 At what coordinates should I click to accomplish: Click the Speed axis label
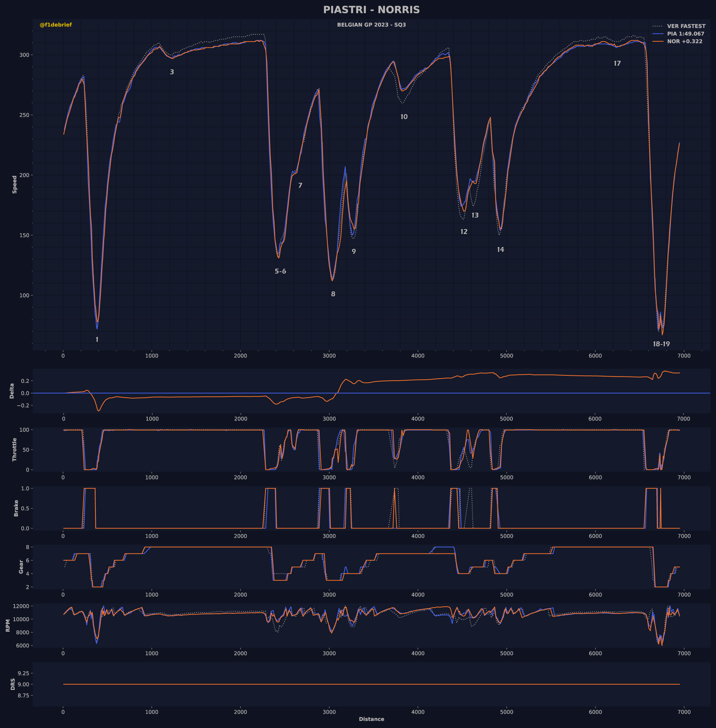tap(15, 184)
